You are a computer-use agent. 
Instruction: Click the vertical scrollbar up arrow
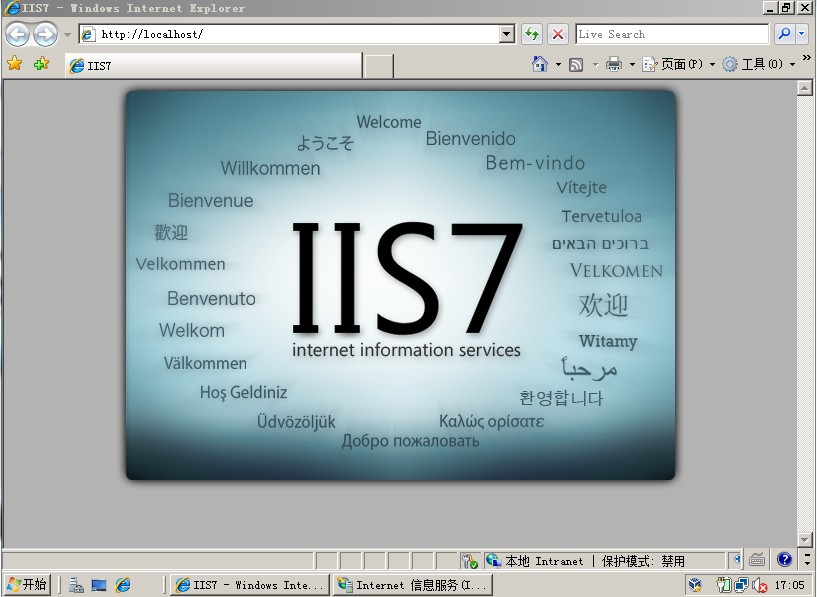(804, 88)
